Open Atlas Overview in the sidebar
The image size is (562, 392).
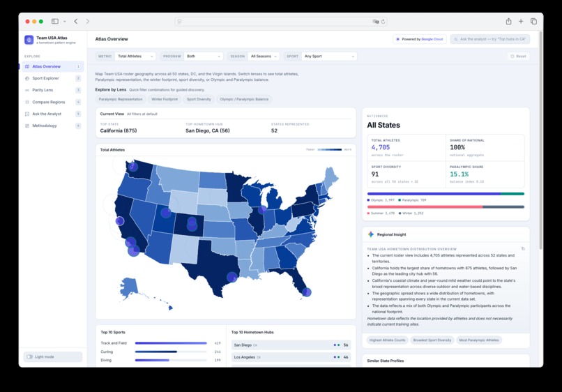pyautogui.click(x=53, y=66)
